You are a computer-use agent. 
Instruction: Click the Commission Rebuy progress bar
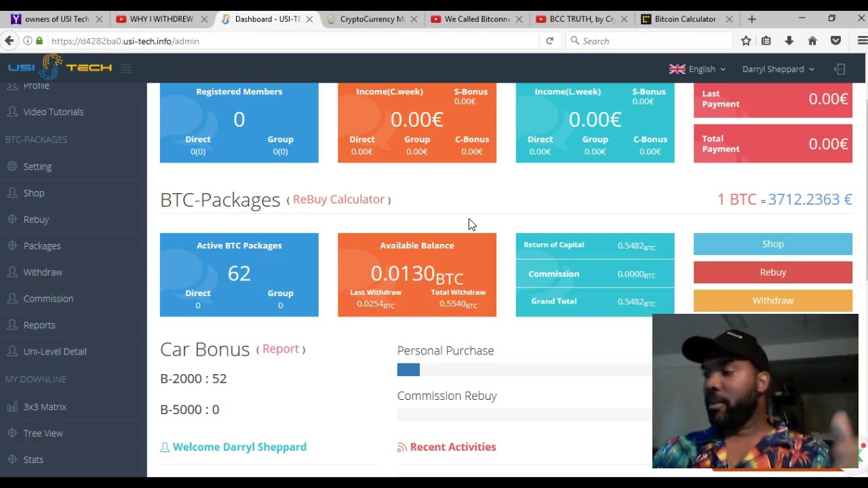(x=524, y=414)
